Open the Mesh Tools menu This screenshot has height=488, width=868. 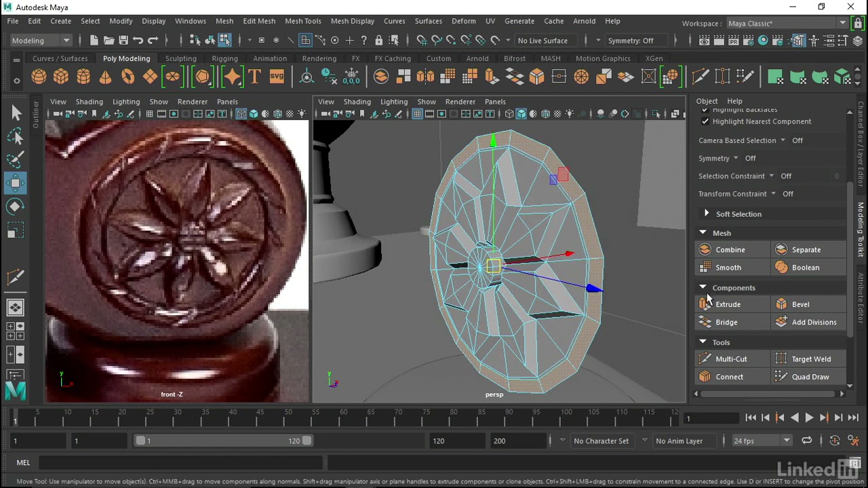[302, 21]
